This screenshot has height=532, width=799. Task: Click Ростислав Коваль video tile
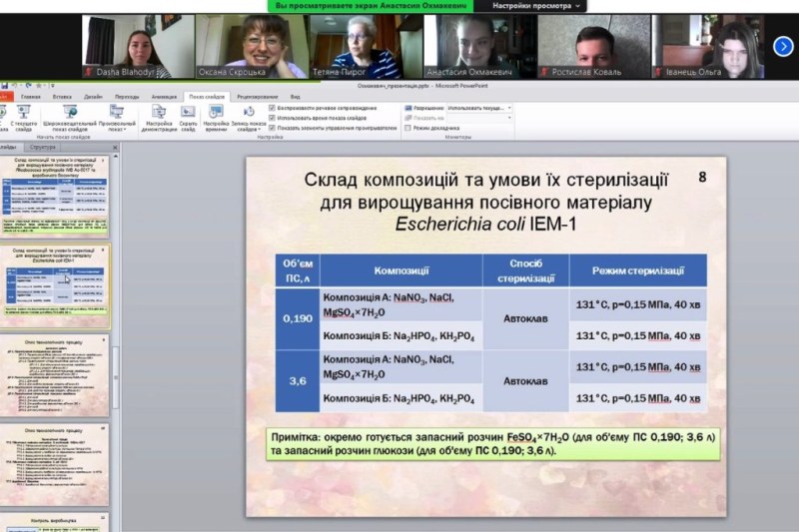(594, 46)
